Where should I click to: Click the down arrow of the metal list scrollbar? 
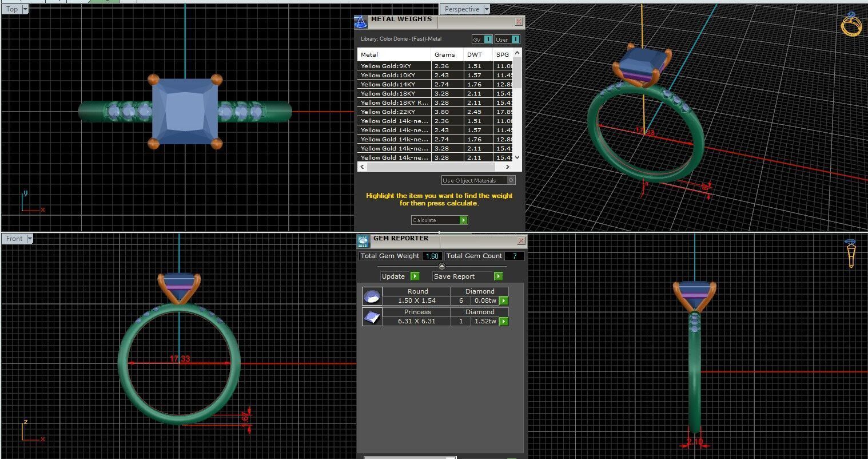[517, 157]
